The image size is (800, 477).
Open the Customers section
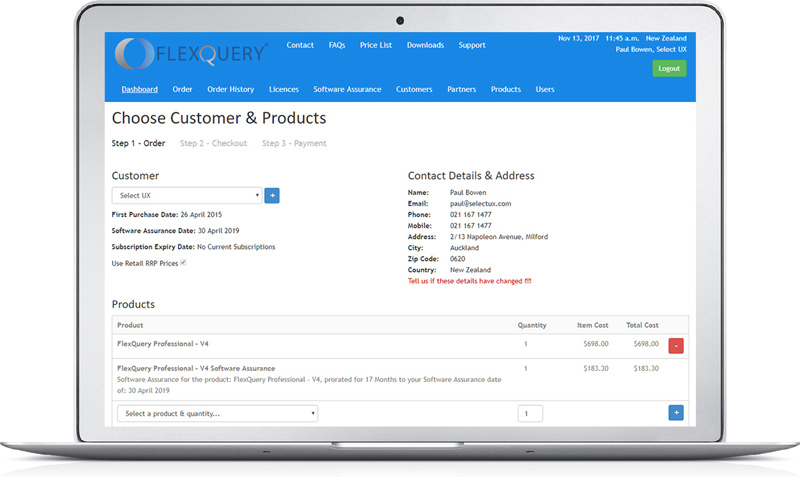coord(414,89)
